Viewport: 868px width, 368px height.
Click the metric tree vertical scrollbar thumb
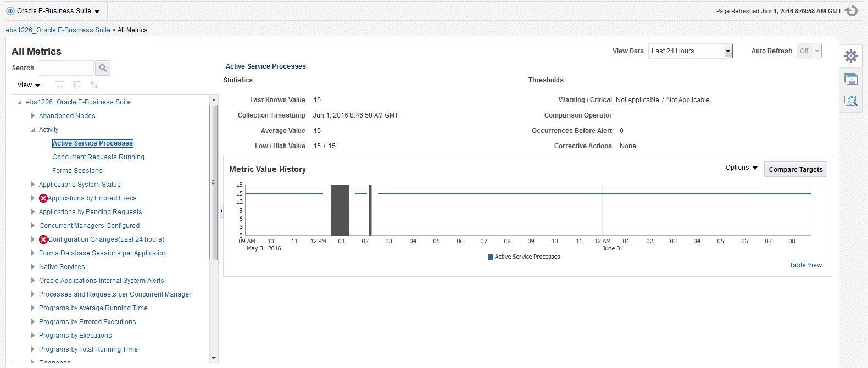point(214,182)
